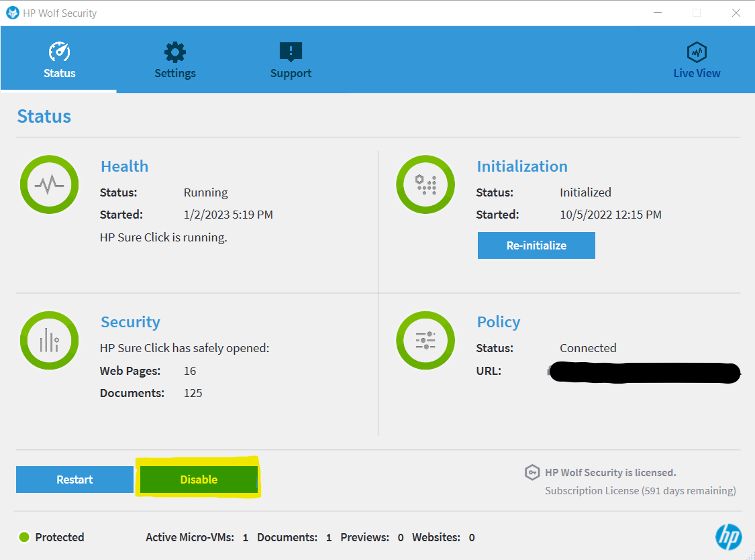Click the HP logo in bottom corner
This screenshot has height=560, width=755.
pos(728,537)
